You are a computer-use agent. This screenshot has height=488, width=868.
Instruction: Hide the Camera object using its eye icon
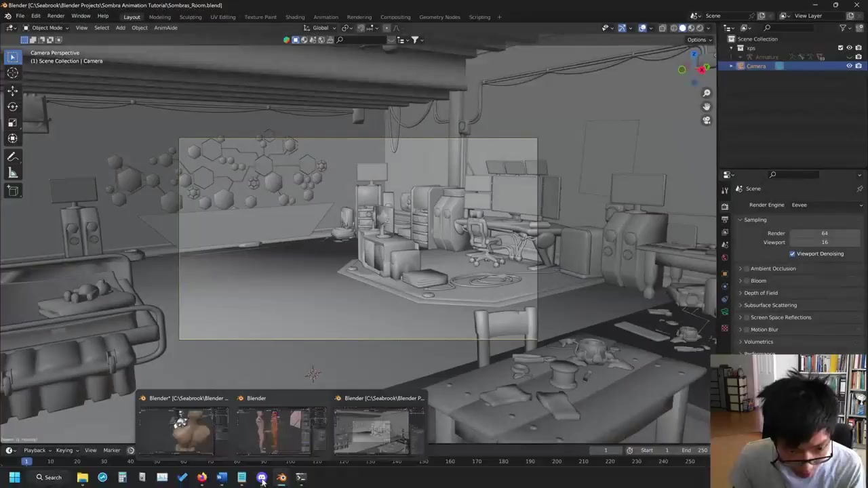click(x=849, y=66)
